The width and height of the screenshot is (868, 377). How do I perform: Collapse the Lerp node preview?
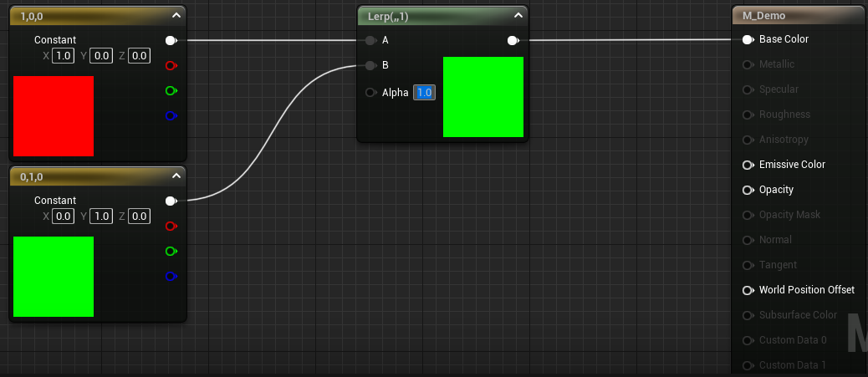coord(518,15)
